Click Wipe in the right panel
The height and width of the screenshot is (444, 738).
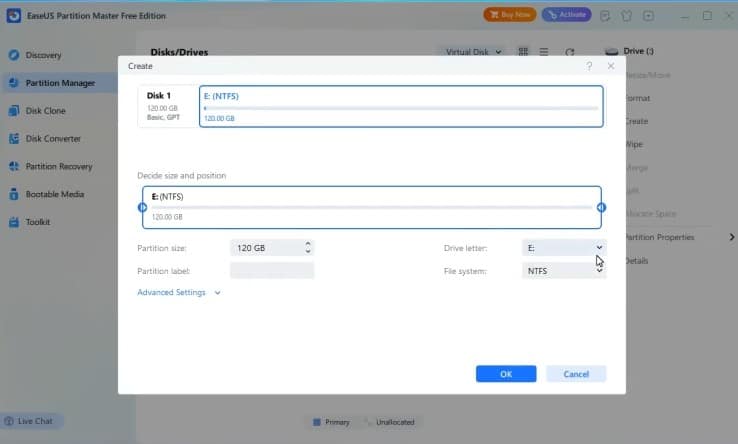(634, 144)
